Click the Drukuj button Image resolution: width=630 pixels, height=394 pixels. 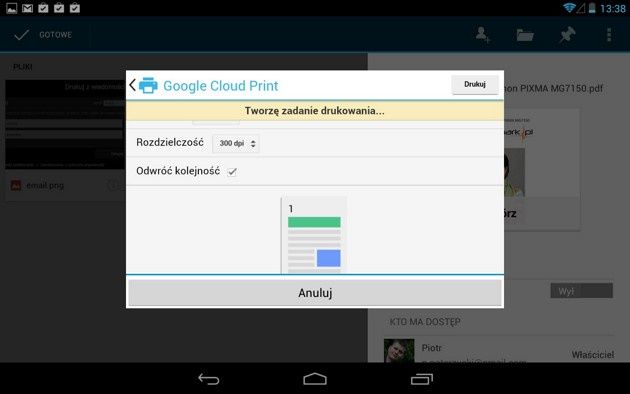475,84
